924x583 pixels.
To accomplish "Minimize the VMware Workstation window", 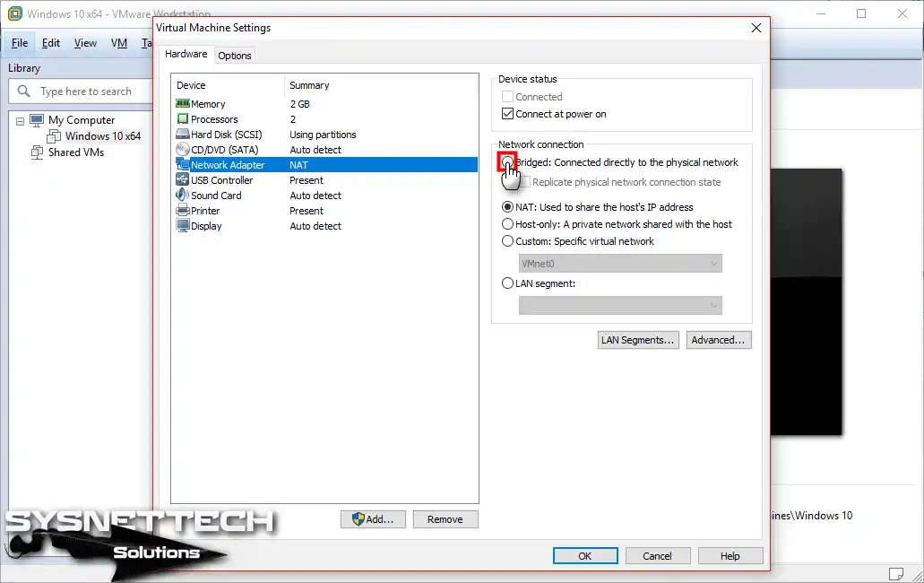I will point(821,13).
